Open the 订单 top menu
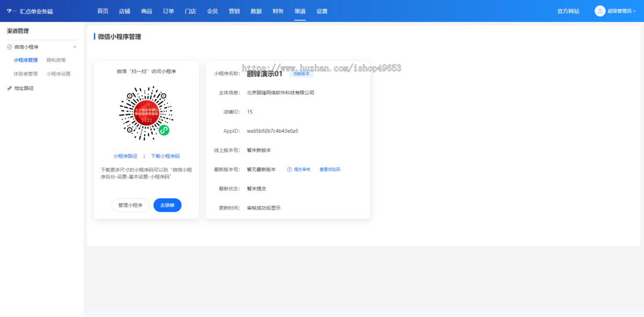The width and height of the screenshot is (644, 317). point(169,11)
